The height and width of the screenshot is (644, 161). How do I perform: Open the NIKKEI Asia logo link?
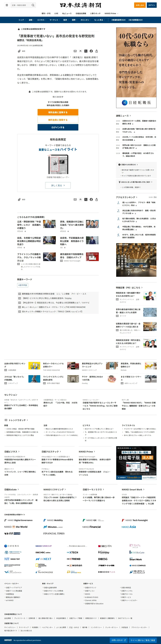pos(129,527)
